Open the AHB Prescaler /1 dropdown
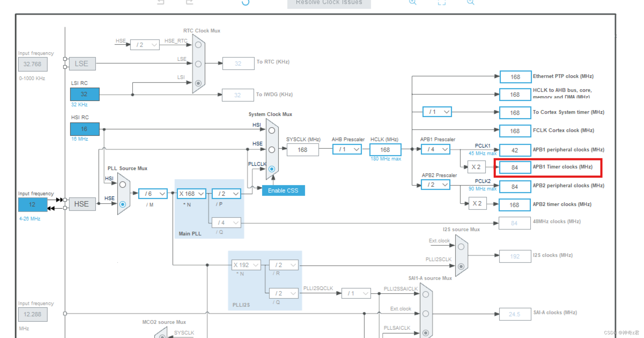Screen dimensions: 644x338 (x=347, y=149)
